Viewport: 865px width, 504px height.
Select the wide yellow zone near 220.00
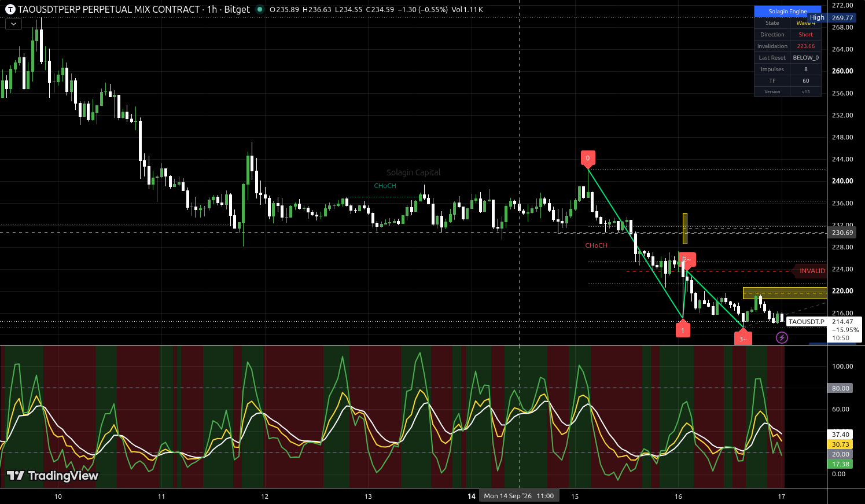point(785,293)
